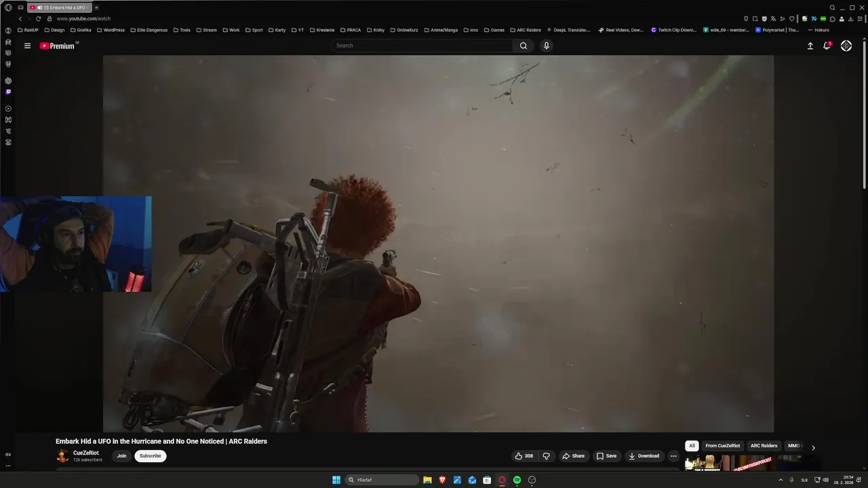The width and height of the screenshot is (868, 488).
Task: Select the 'ARC Raiders' filter chip
Action: pyautogui.click(x=764, y=446)
